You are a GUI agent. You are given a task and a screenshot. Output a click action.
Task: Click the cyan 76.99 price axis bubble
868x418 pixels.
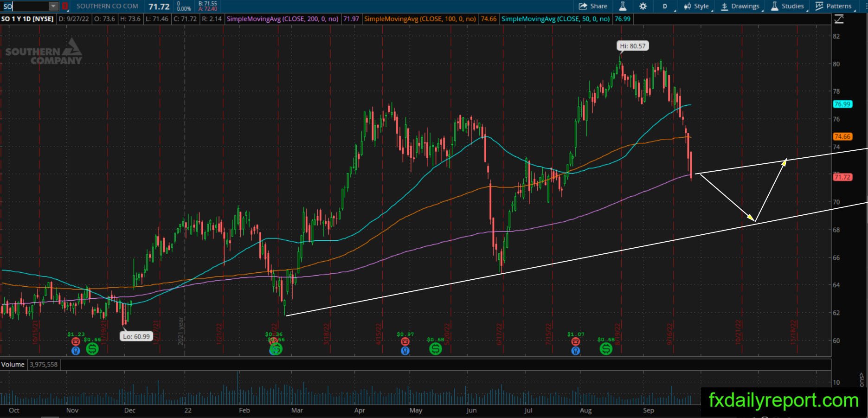[842, 104]
